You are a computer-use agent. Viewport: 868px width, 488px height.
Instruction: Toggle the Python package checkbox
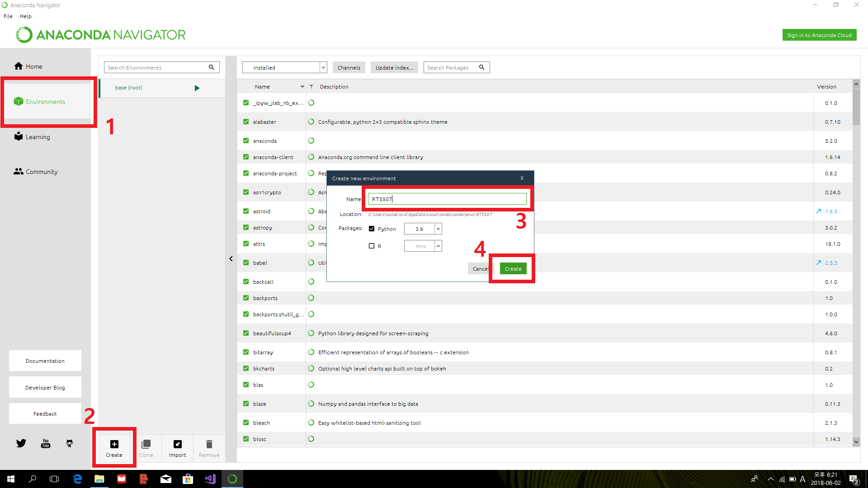point(372,229)
